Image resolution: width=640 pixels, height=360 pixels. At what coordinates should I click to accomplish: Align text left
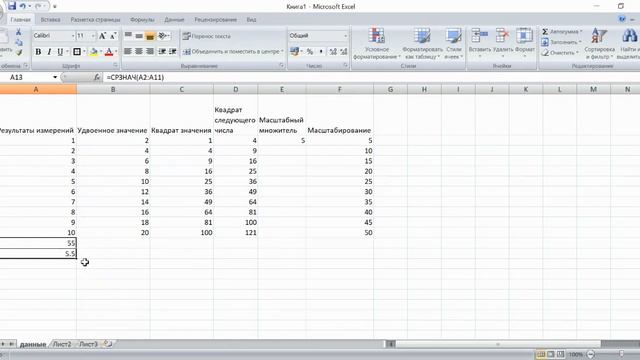point(128,51)
